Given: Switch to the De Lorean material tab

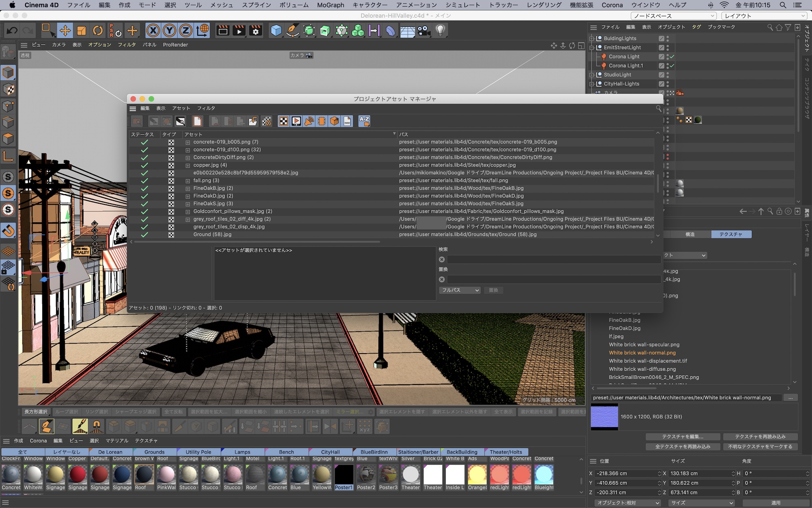Looking at the screenshot, I should (110, 452).
